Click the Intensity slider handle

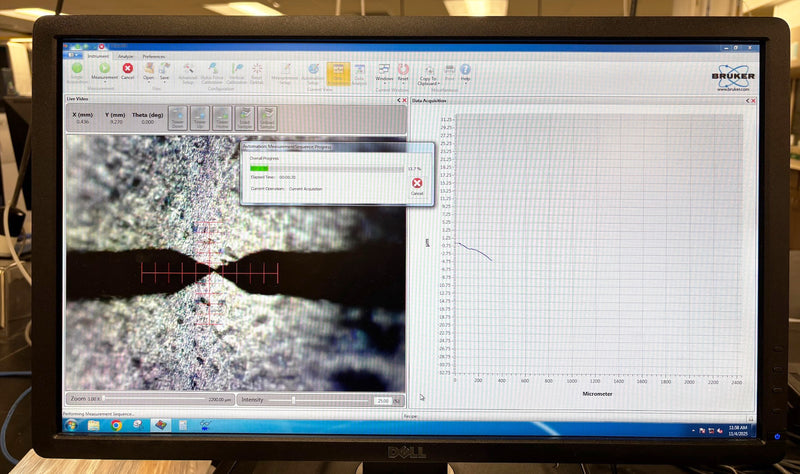coord(293,401)
